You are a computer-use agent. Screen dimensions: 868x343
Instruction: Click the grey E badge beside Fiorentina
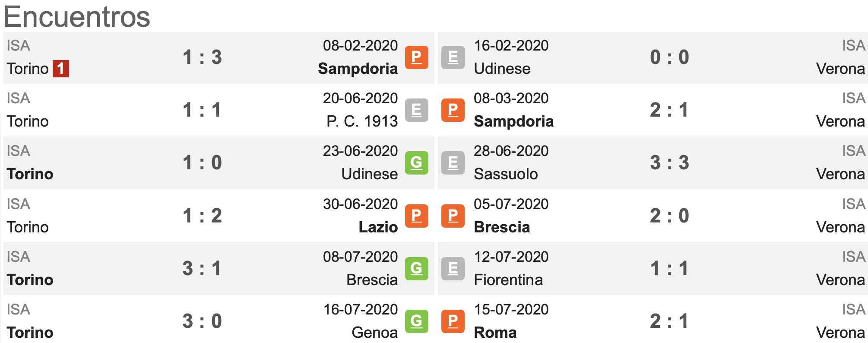click(453, 269)
